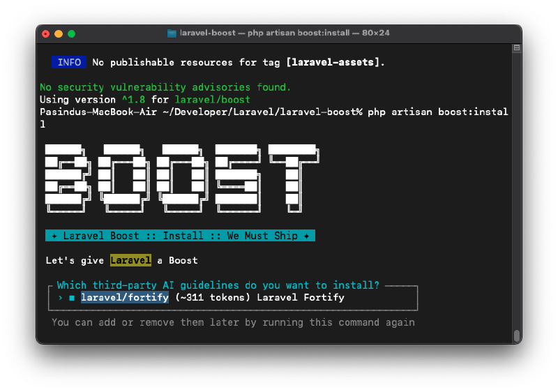Click the red close window button
The height and width of the screenshot is (392, 558).
pos(46,33)
